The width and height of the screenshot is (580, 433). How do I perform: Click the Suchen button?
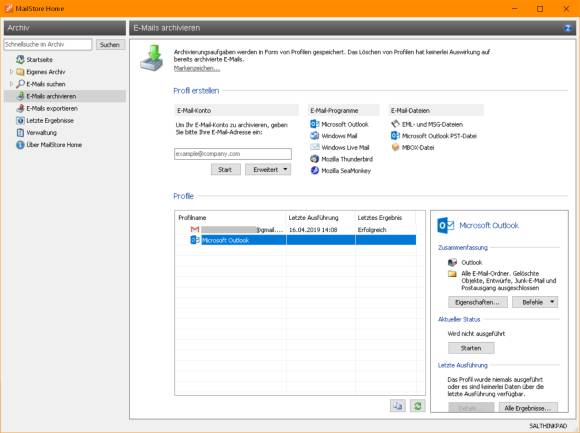(110, 44)
